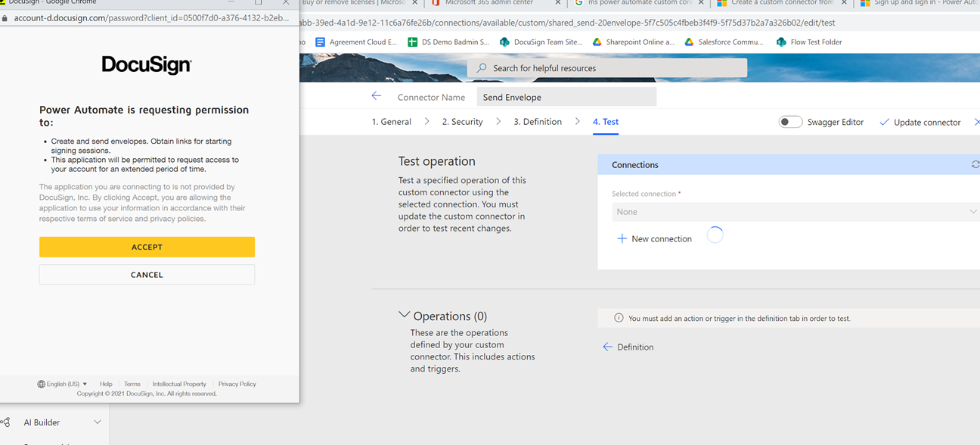This screenshot has height=445, width=980.
Task: Enable the Swagger Editor toggle
Action: coord(790,121)
